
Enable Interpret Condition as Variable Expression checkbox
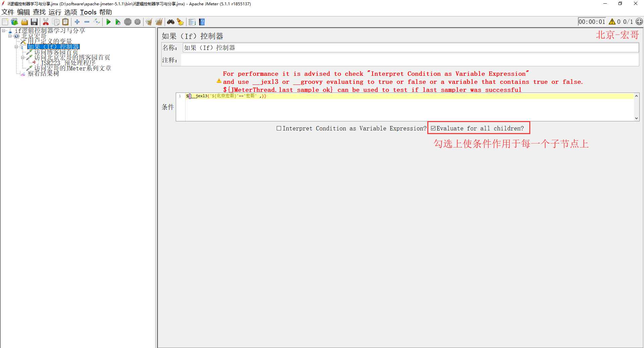coord(279,128)
